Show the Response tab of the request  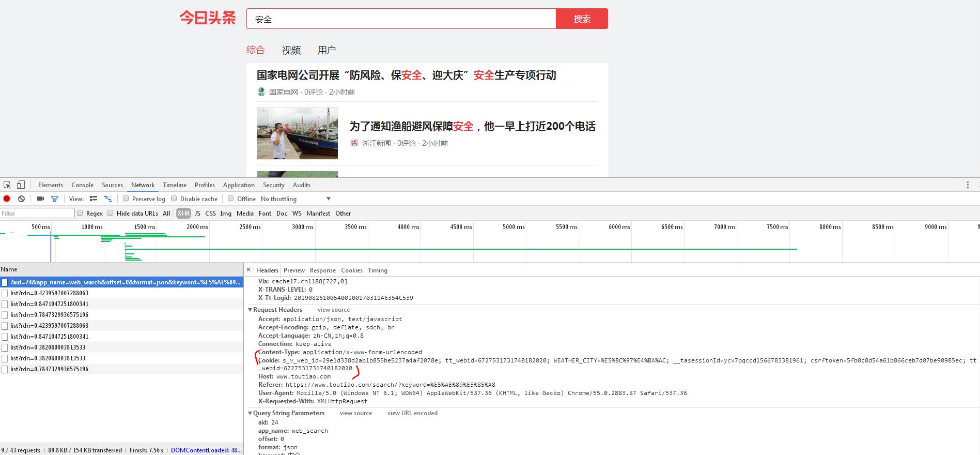coord(323,270)
